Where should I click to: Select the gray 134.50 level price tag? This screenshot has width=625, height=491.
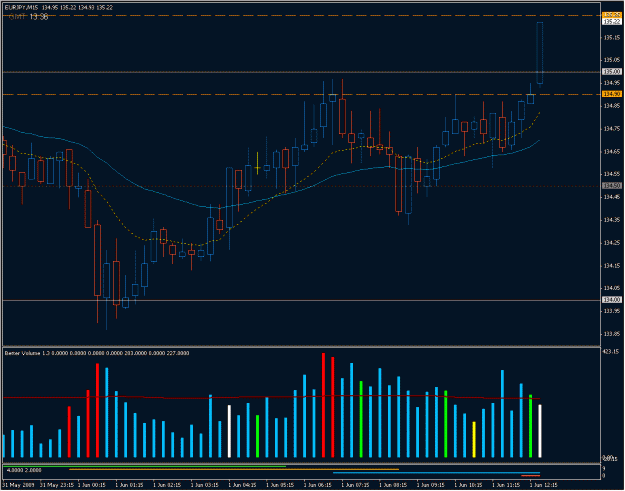pos(612,186)
